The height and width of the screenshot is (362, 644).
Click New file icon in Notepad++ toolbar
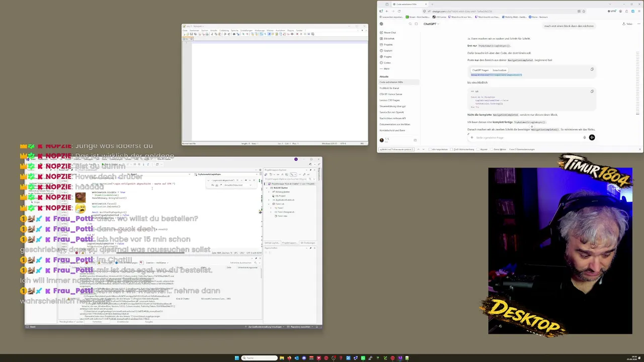coord(184,34)
